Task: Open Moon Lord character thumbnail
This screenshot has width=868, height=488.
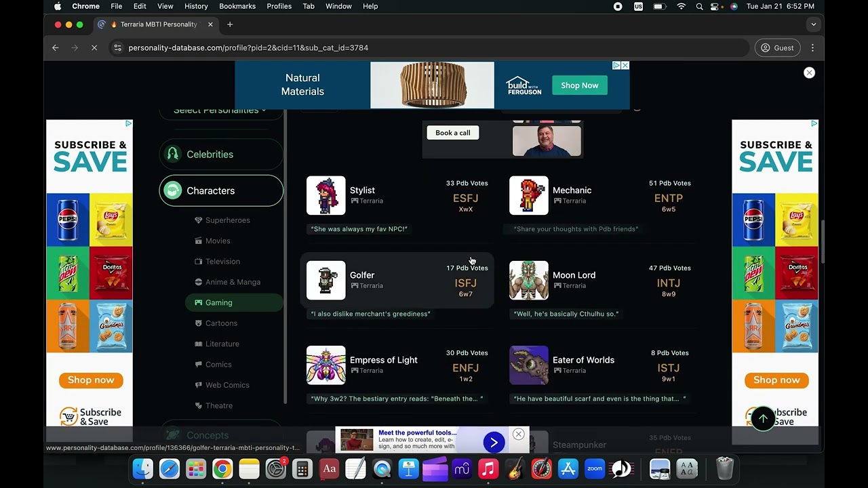Action: pos(529,280)
